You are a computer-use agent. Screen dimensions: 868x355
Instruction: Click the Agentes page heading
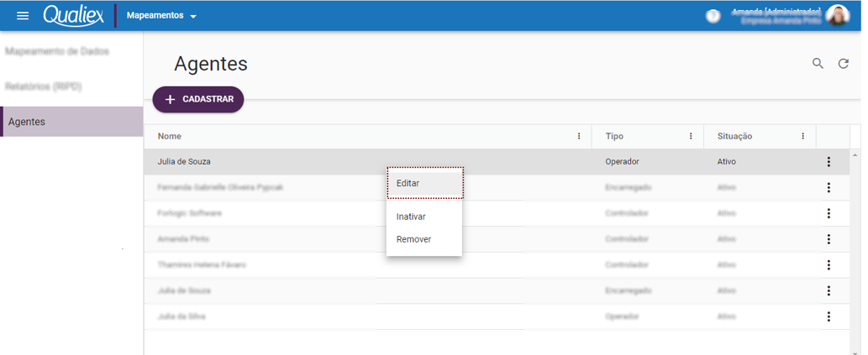(211, 64)
